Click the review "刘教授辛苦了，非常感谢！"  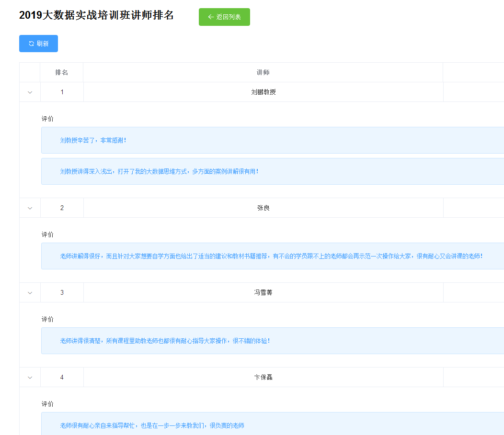[93, 140]
